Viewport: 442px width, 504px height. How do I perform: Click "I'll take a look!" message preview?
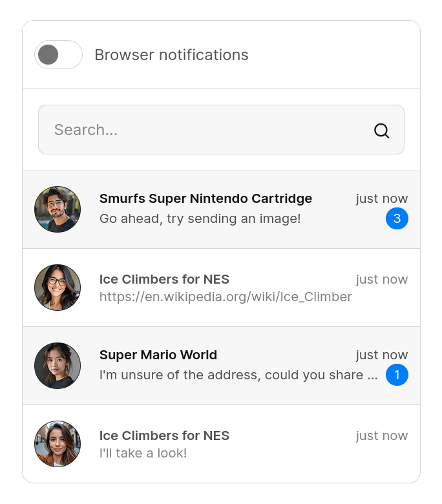143,453
